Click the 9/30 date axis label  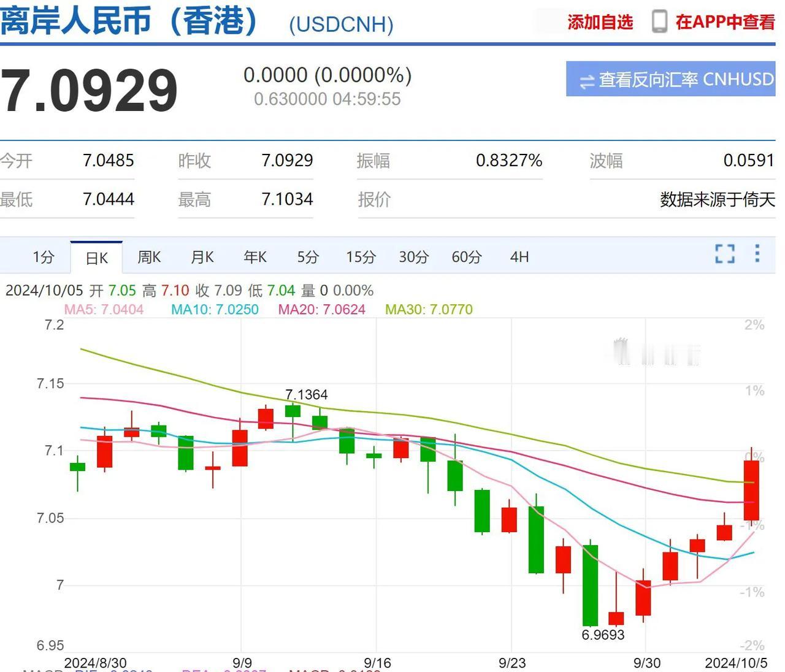coord(647,663)
